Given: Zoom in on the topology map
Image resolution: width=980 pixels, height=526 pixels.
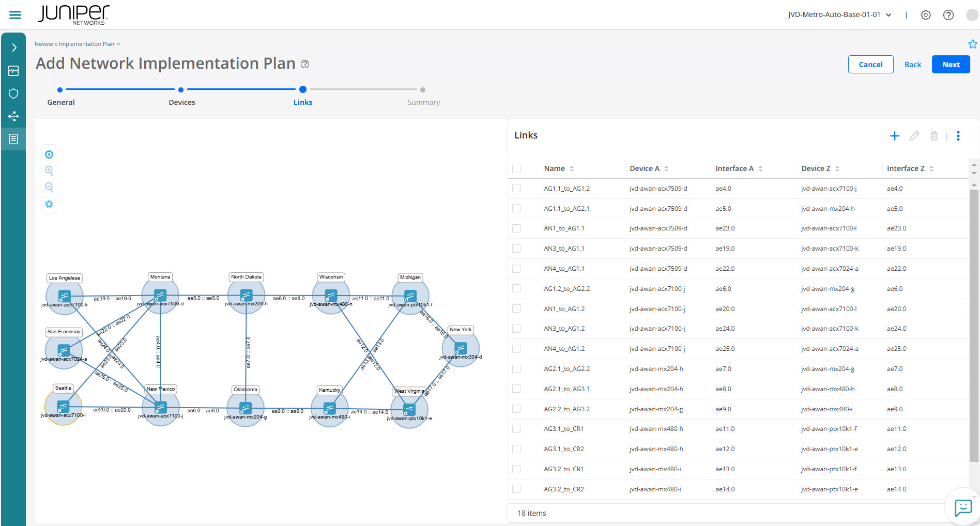Looking at the screenshot, I should coord(49,171).
